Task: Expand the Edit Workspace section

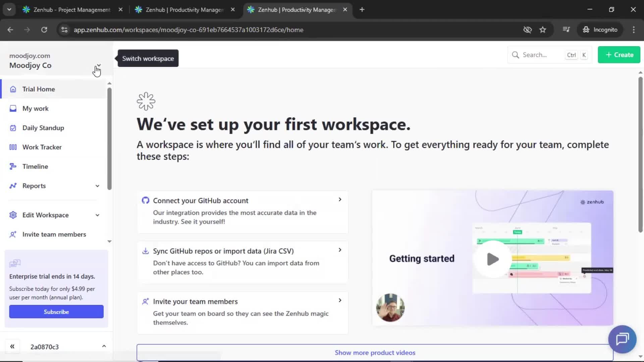Action: [97, 215]
